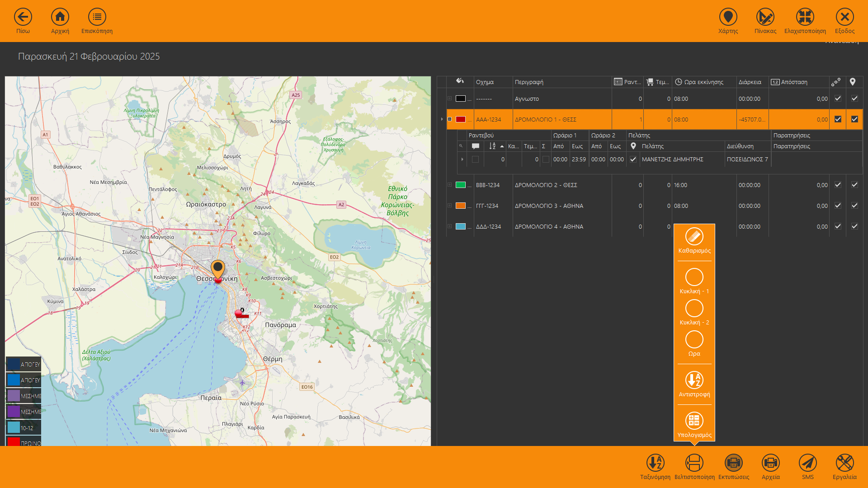Open Εκτυπώσεις print menu
This screenshot has width=868, height=488.
734,467
